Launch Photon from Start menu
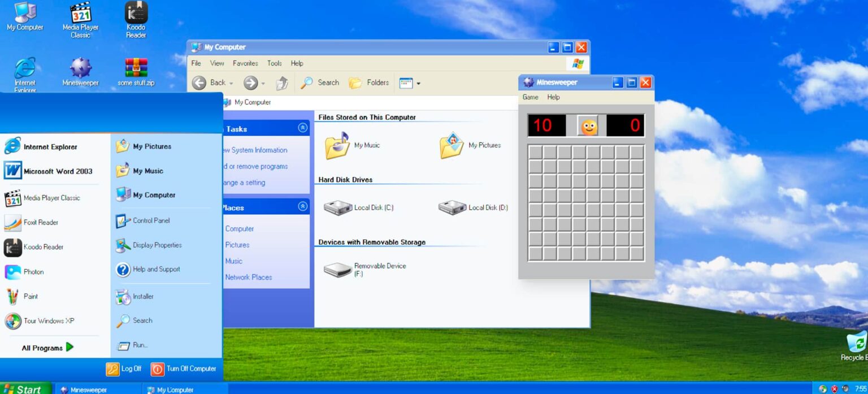The height and width of the screenshot is (394, 868). click(55, 272)
